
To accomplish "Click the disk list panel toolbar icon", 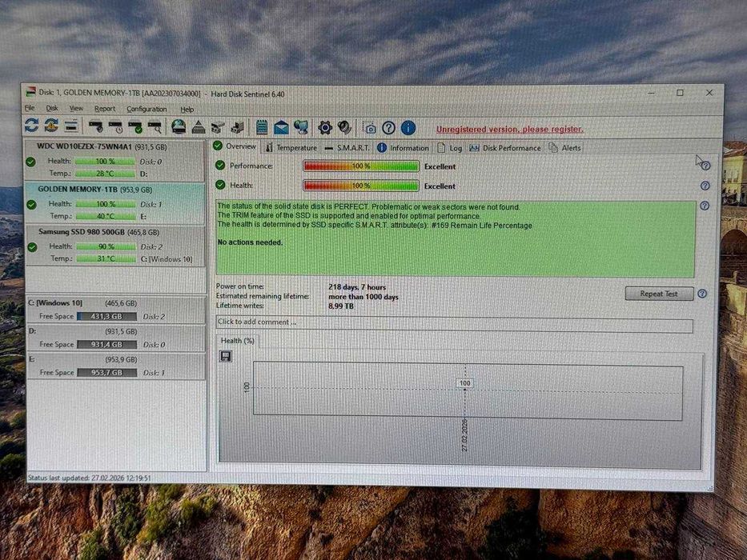I will click(71, 126).
